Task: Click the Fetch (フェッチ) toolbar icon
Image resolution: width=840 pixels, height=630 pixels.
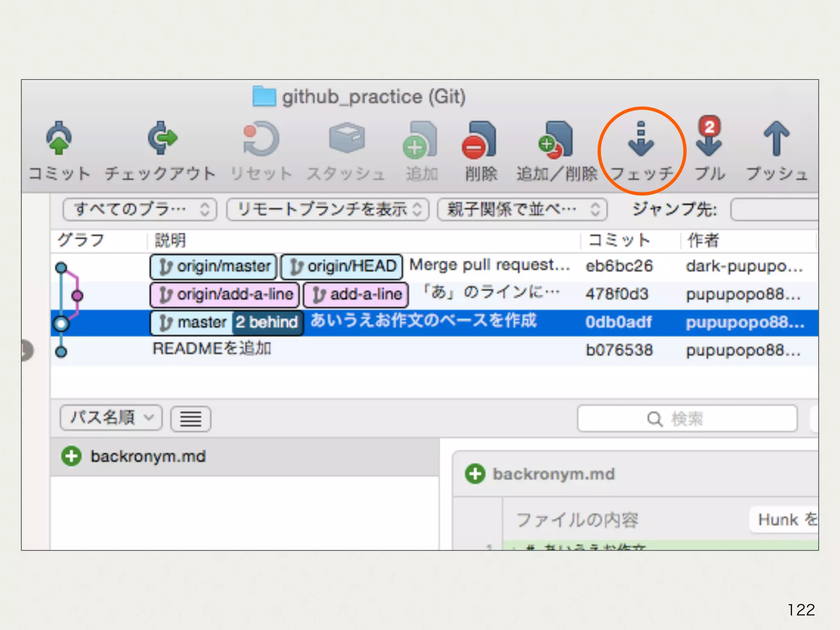Action: (x=641, y=140)
